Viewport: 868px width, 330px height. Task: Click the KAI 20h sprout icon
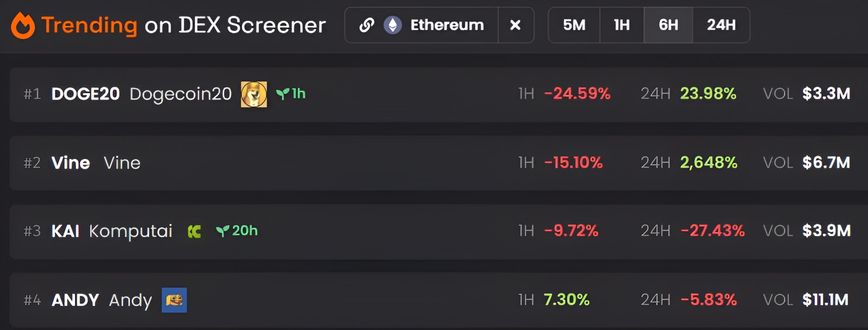[222, 231]
